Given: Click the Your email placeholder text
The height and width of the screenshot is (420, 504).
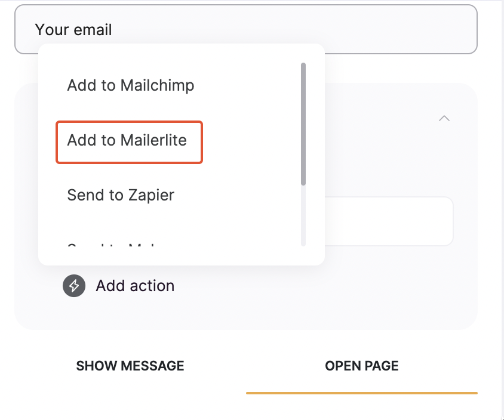Looking at the screenshot, I should [x=73, y=29].
